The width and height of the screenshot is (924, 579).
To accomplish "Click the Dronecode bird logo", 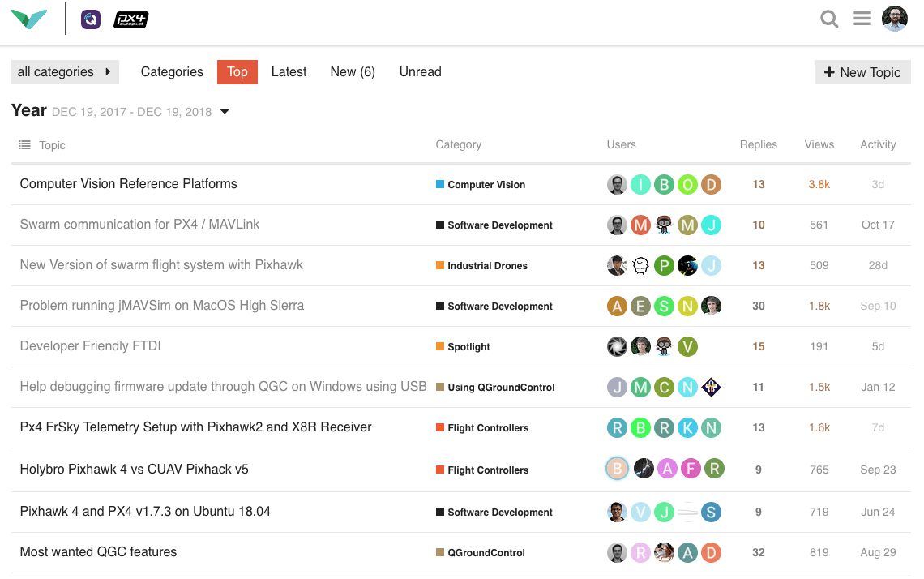I will 29,19.
